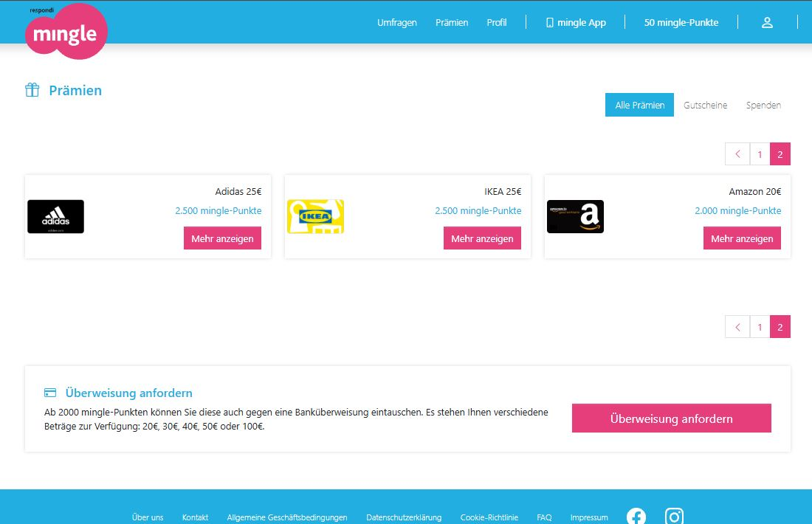The image size is (812, 524).
Task: Go to Profil in navigation
Action: click(x=496, y=23)
